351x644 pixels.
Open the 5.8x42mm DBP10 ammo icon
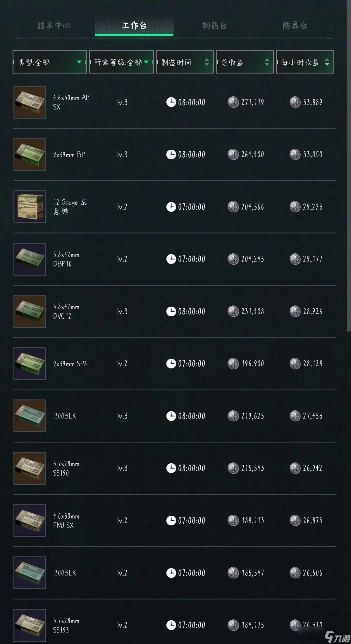30,259
